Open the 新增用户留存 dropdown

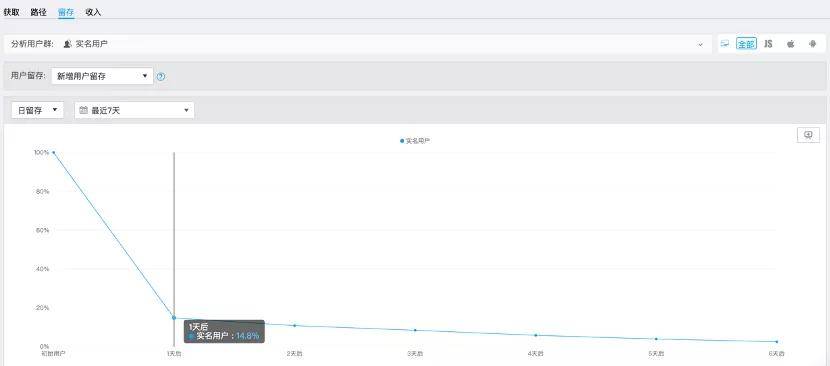[x=102, y=76]
